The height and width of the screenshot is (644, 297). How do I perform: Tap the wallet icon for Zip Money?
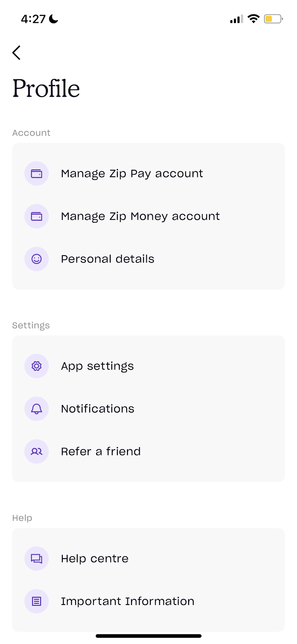coord(37,216)
